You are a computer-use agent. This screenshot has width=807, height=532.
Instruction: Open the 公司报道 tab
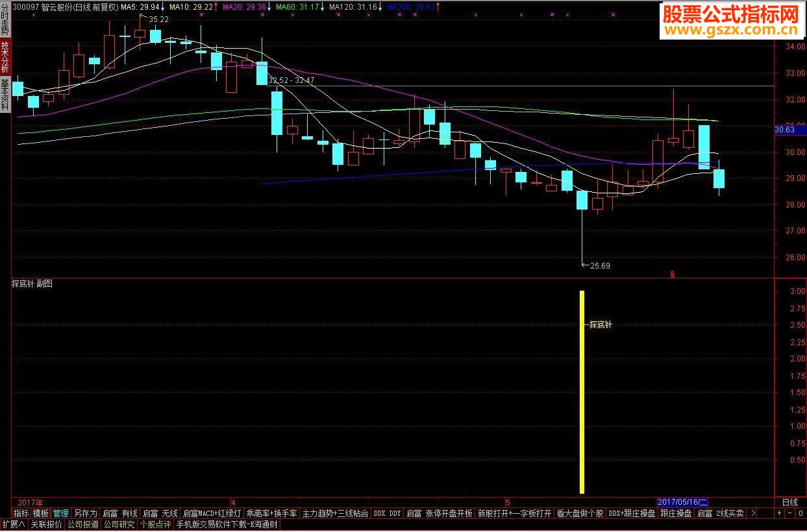coord(83,525)
